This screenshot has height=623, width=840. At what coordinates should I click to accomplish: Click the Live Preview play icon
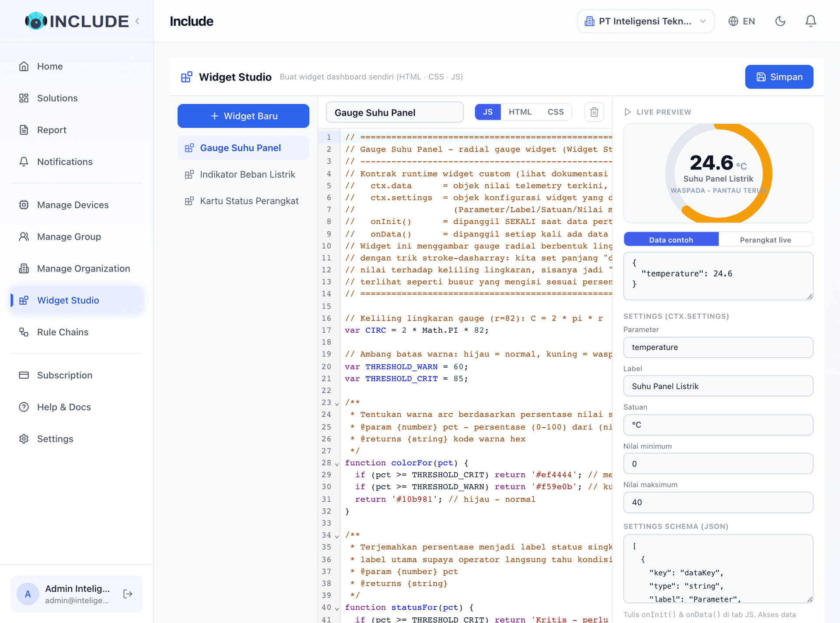pyautogui.click(x=628, y=112)
